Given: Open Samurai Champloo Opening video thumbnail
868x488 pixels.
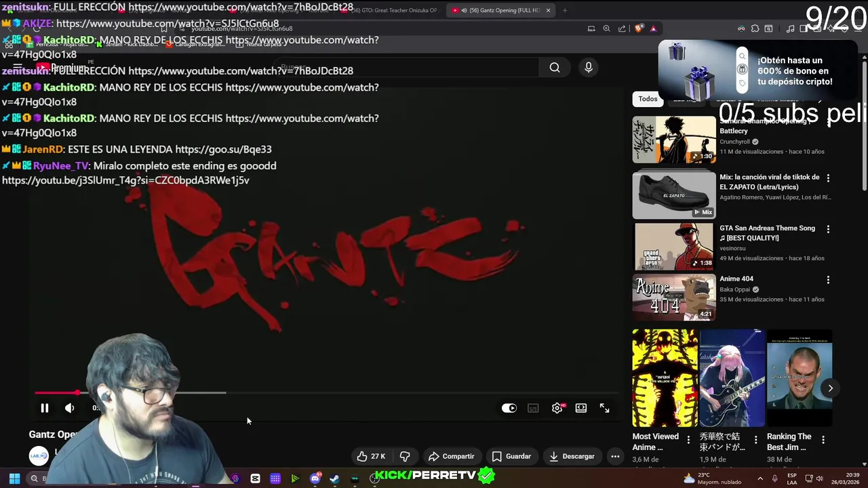Looking at the screenshot, I should coord(674,140).
